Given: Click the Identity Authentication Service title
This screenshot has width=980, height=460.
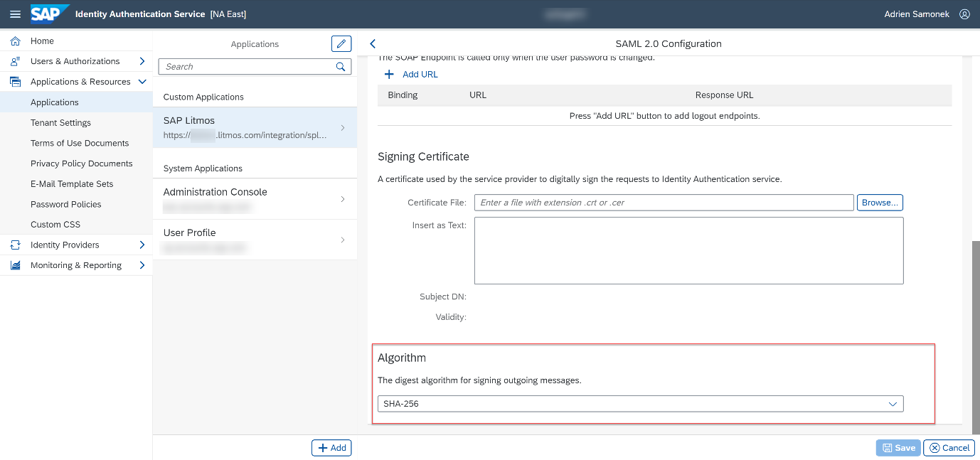Looking at the screenshot, I should click(x=140, y=14).
